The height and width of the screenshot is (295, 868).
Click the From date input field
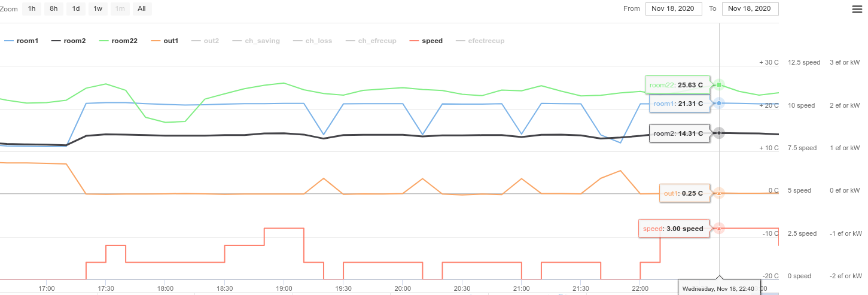[x=673, y=9]
